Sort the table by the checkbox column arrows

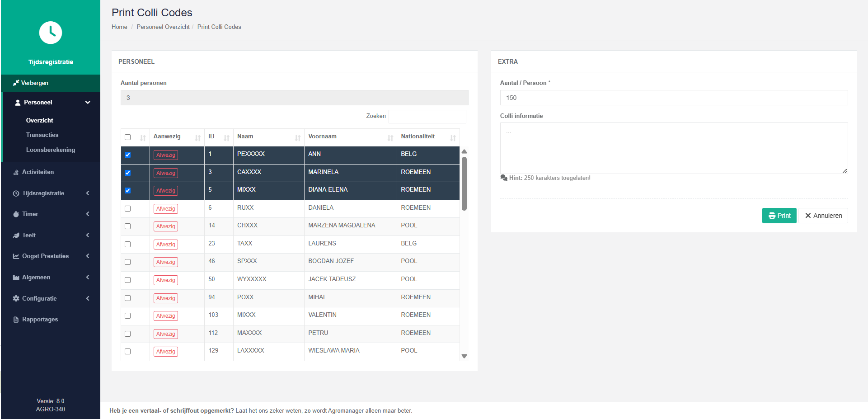[x=143, y=138]
